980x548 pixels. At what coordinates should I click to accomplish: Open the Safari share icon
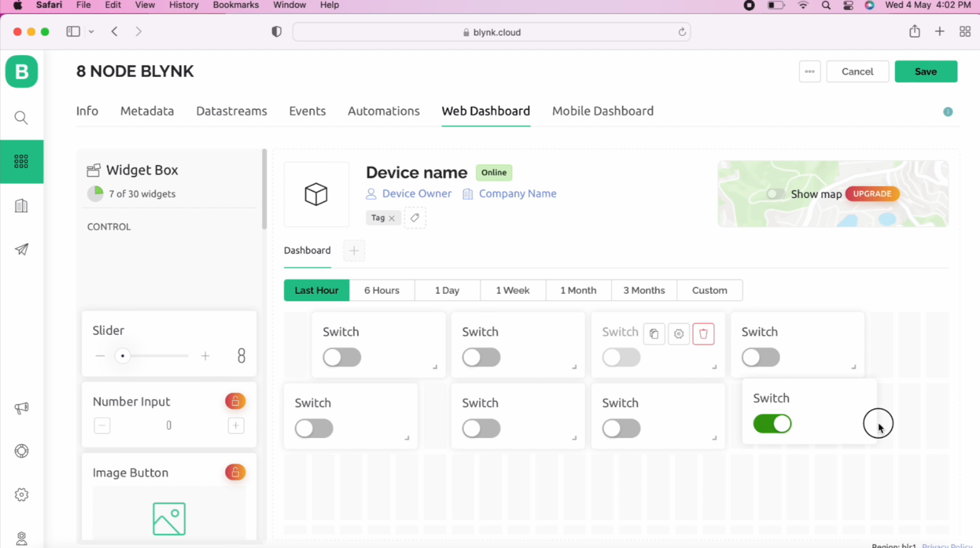914,31
